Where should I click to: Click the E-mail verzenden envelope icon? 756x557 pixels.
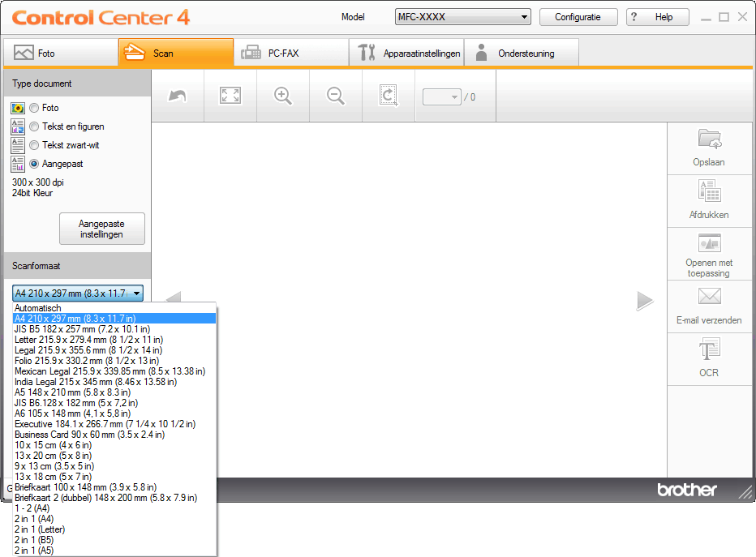click(x=709, y=296)
